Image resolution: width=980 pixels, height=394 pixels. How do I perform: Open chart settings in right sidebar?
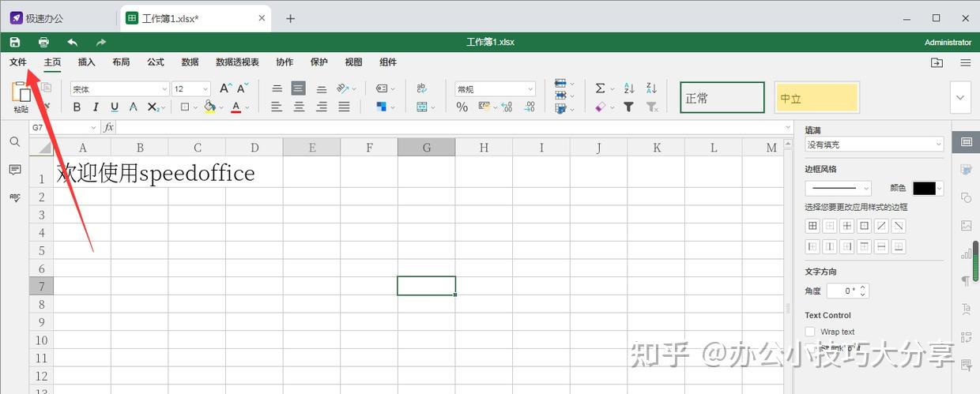click(966, 253)
